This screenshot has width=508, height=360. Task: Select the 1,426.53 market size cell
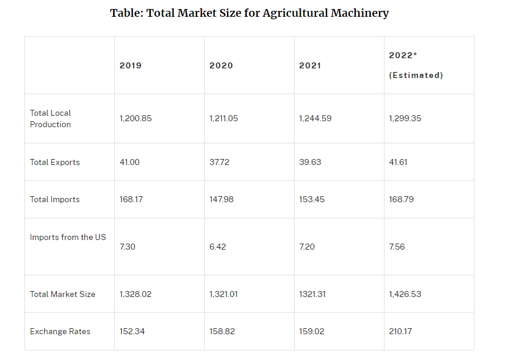[x=405, y=294]
